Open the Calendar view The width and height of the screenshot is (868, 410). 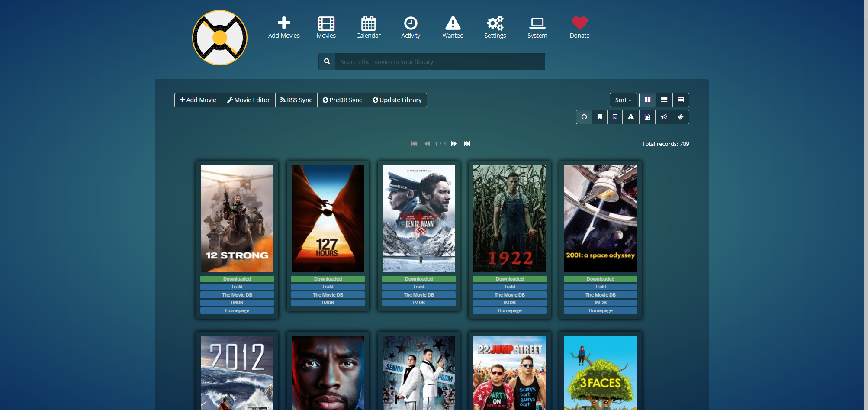click(368, 27)
